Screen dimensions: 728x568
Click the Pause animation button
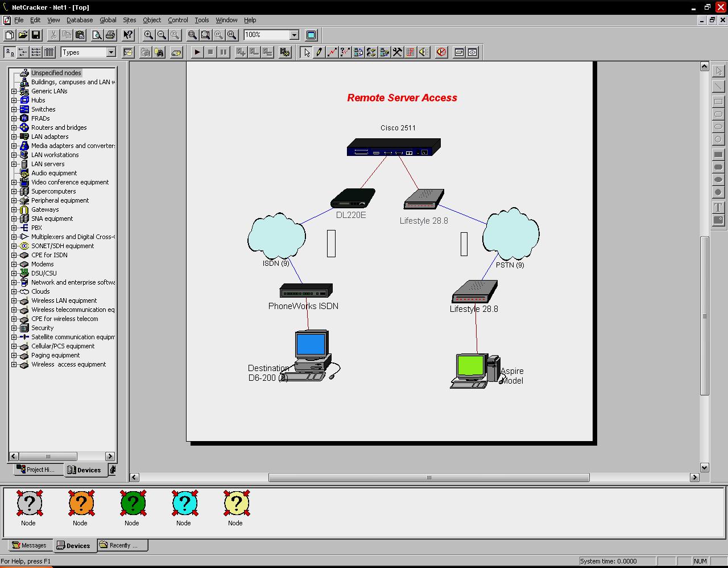pos(223,52)
